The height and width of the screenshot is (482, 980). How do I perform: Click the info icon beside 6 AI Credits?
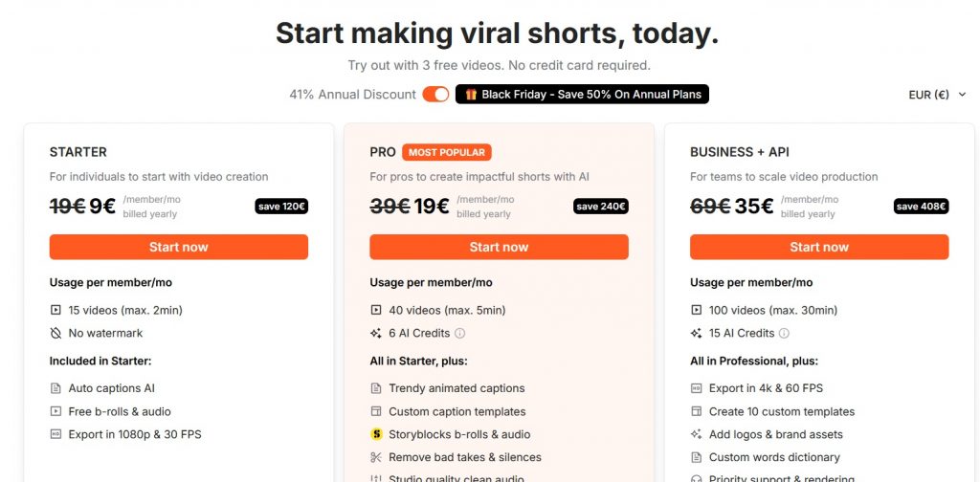(460, 334)
